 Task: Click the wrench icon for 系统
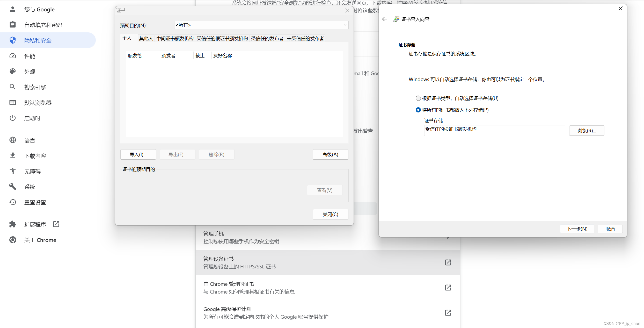pyautogui.click(x=13, y=187)
